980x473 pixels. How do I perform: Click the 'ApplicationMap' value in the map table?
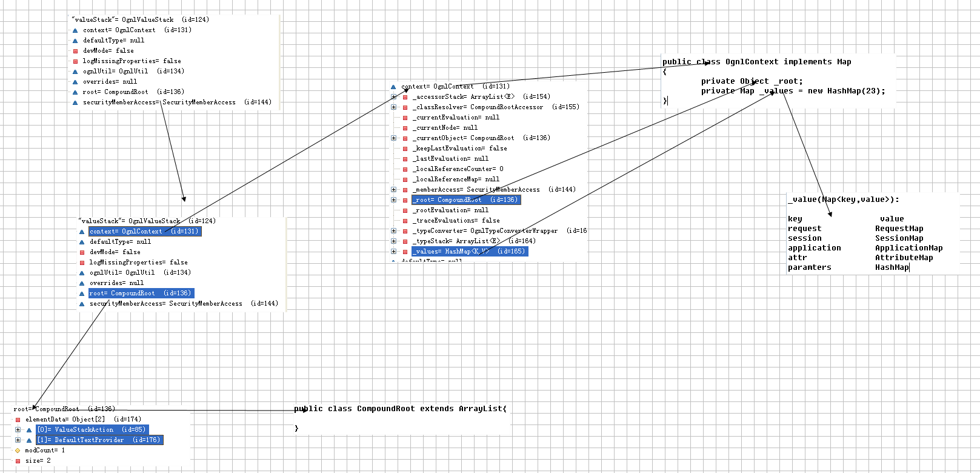pos(908,248)
